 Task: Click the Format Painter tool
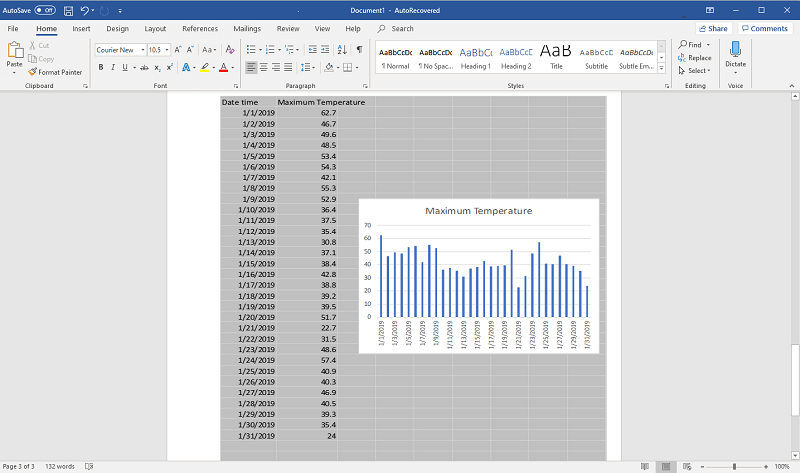tap(55, 72)
